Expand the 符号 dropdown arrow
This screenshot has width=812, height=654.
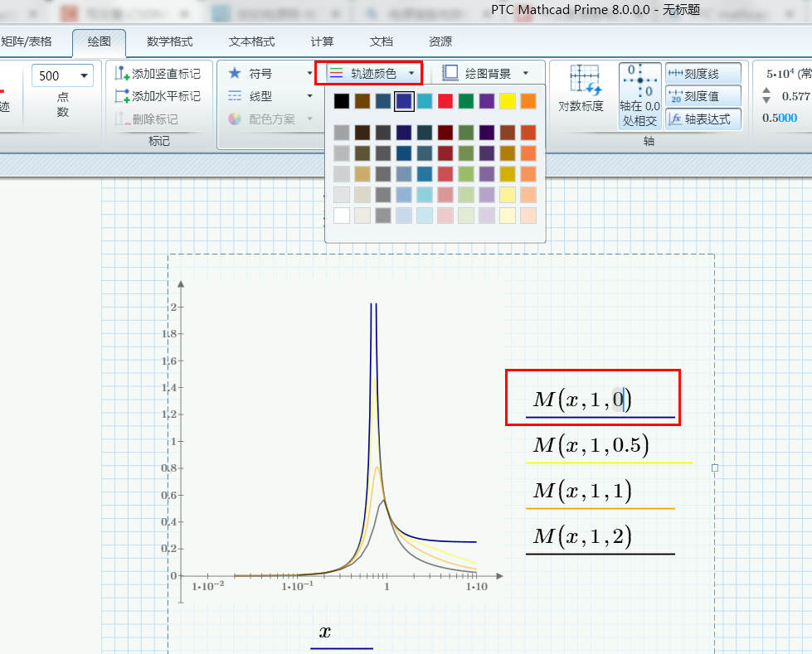[309, 74]
